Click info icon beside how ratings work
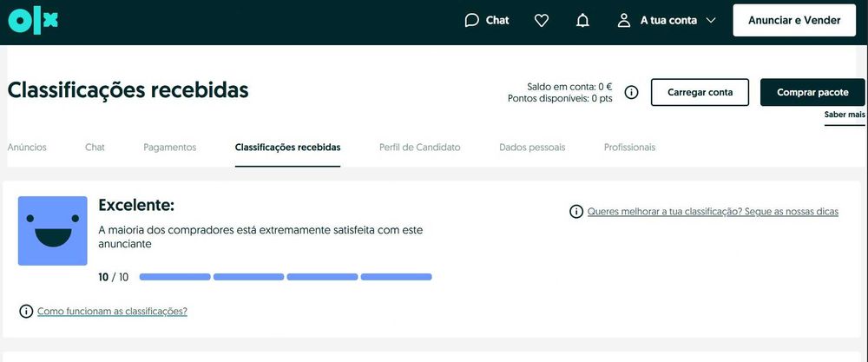 click(26, 311)
